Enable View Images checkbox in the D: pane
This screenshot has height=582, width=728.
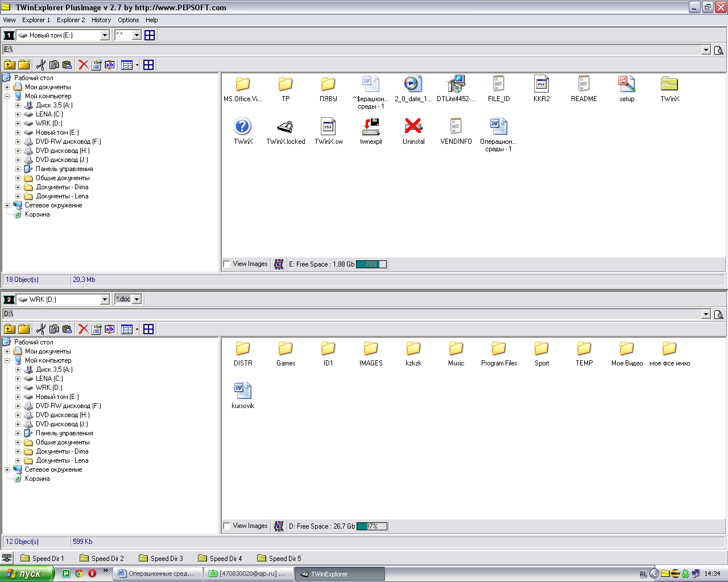pyautogui.click(x=227, y=526)
